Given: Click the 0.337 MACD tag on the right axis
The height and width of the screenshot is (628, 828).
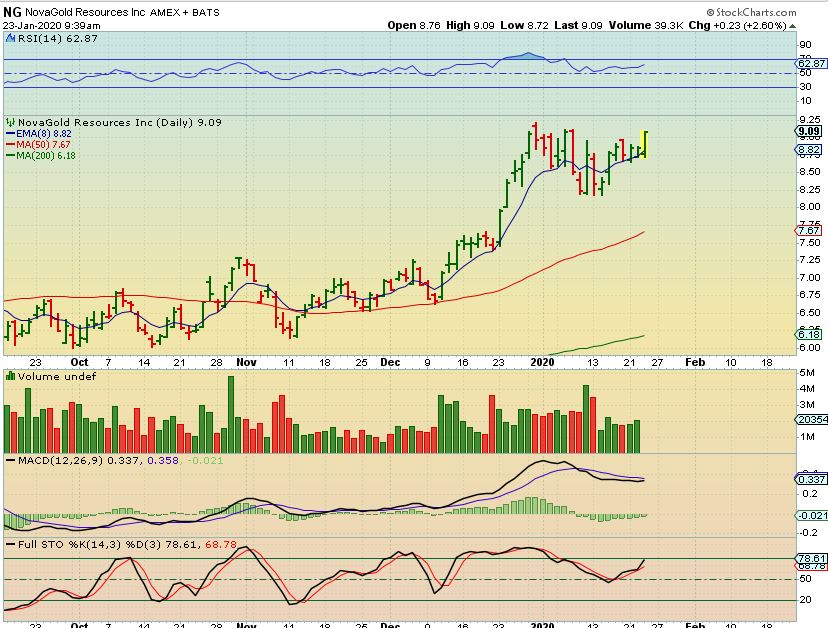Looking at the screenshot, I should tap(811, 479).
